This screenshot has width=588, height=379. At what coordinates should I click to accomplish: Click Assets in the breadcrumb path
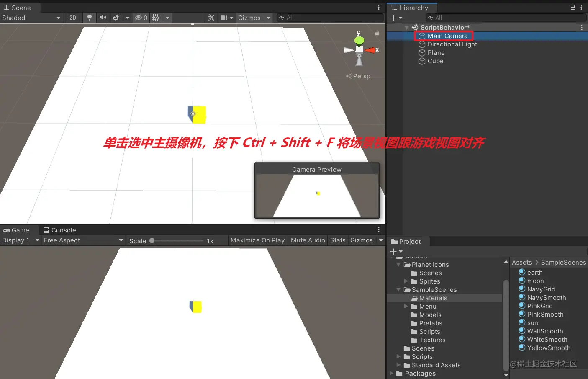(522, 263)
